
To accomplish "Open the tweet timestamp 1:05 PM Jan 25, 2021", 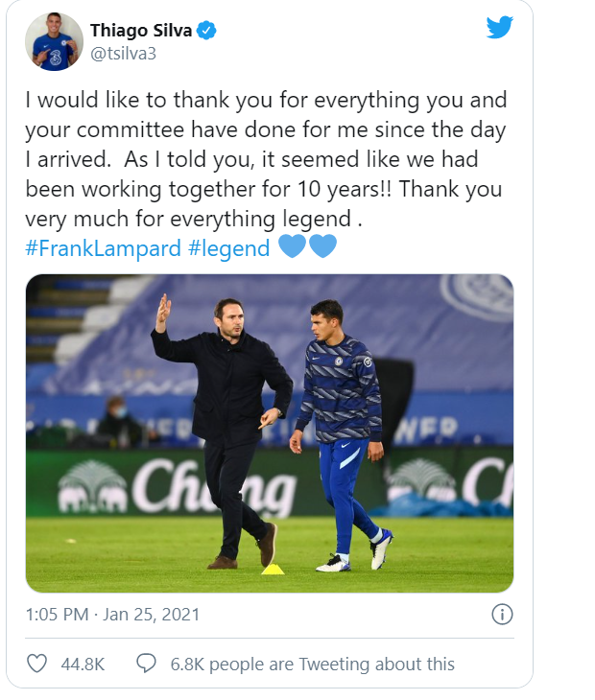I will [x=112, y=615].
